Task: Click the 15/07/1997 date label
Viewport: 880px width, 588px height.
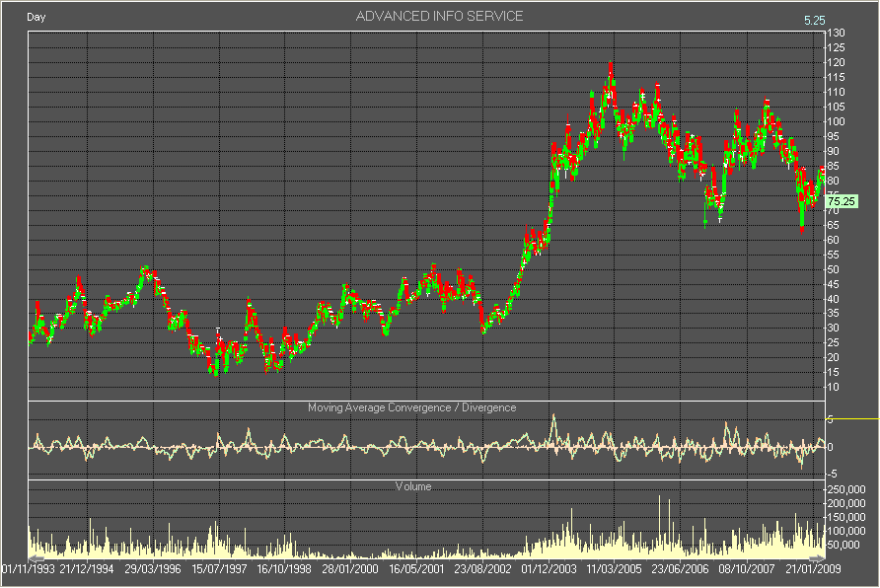Action: (219, 569)
